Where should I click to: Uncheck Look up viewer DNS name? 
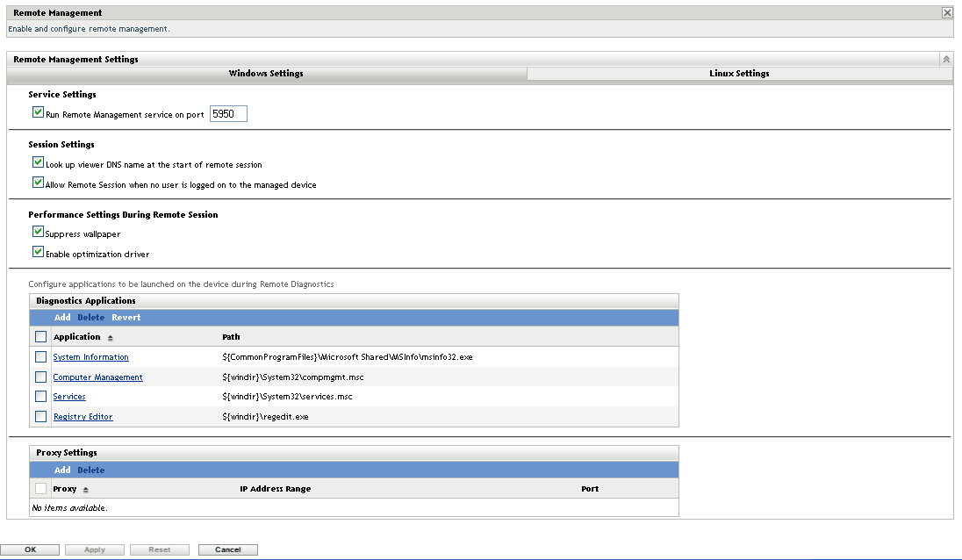tap(38, 162)
